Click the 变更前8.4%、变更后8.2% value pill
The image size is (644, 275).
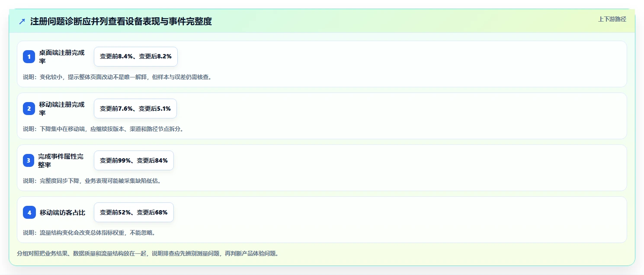[x=136, y=57]
